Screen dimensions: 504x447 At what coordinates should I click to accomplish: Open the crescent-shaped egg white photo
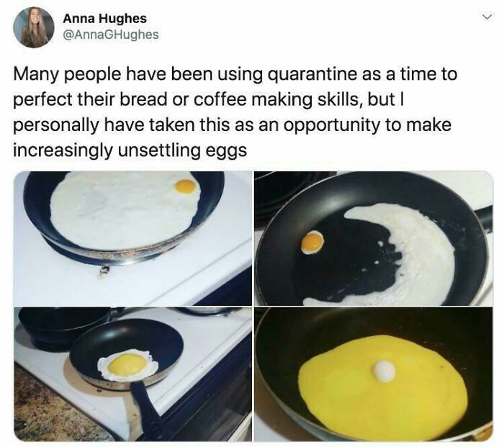click(374, 238)
